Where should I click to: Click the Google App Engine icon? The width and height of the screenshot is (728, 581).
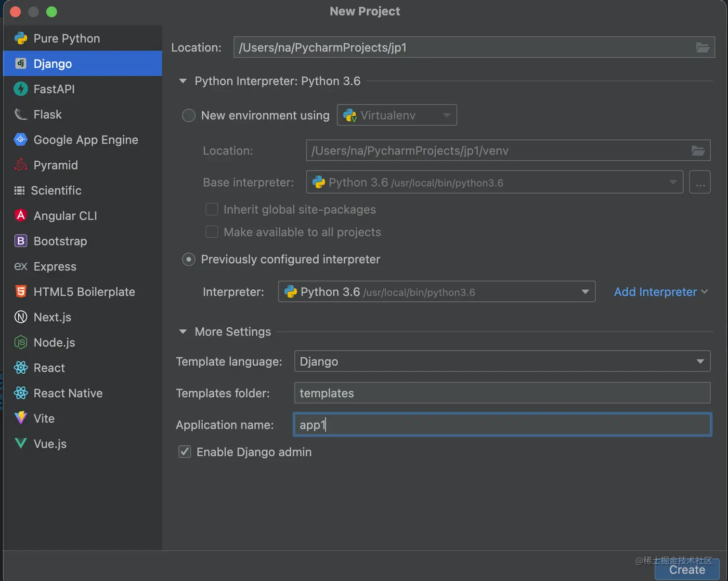[21, 140]
